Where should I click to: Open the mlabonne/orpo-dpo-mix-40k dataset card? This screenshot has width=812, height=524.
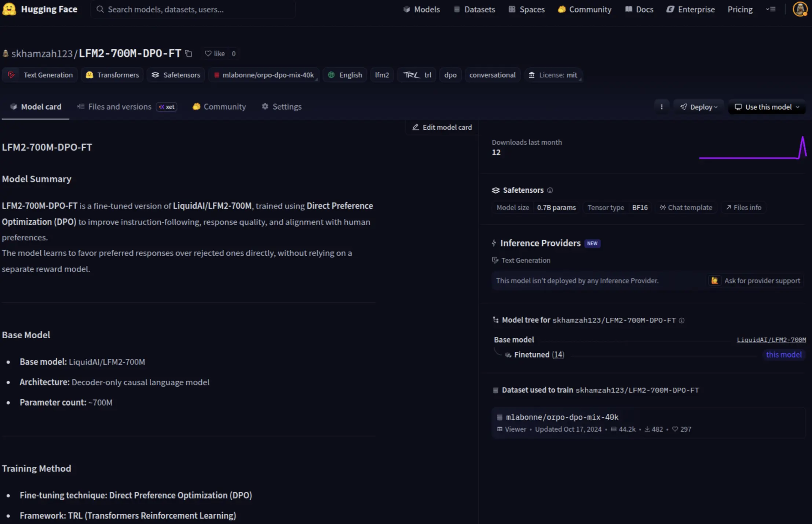[562, 417]
